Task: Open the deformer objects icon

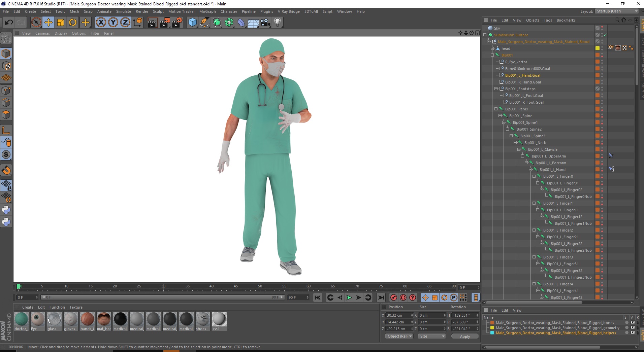Action: (241, 23)
